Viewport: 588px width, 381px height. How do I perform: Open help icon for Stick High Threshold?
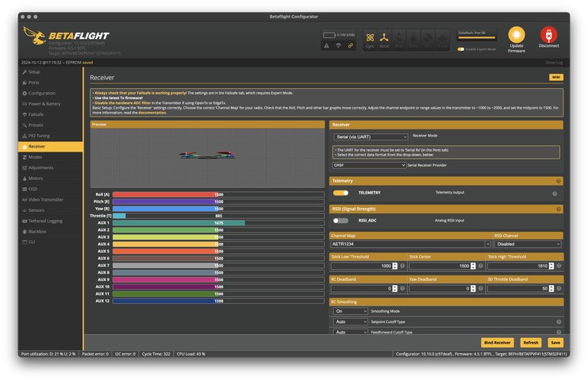click(x=559, y=266)
